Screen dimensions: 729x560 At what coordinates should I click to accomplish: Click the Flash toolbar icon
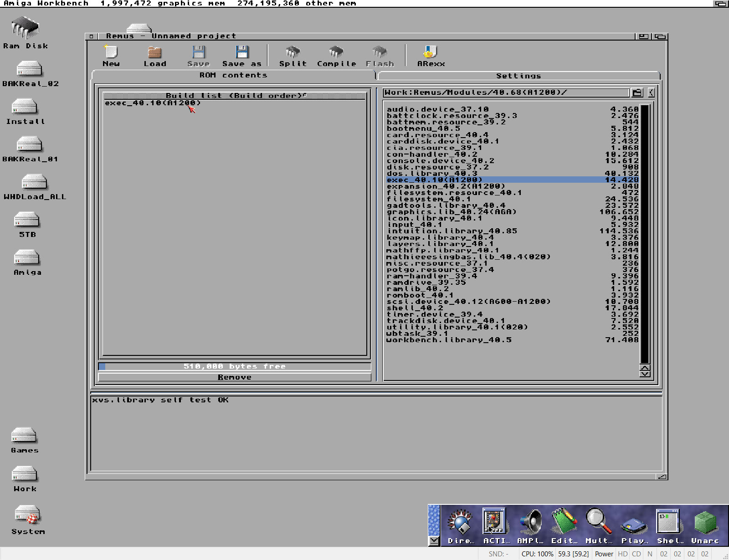tap(380, 56)
